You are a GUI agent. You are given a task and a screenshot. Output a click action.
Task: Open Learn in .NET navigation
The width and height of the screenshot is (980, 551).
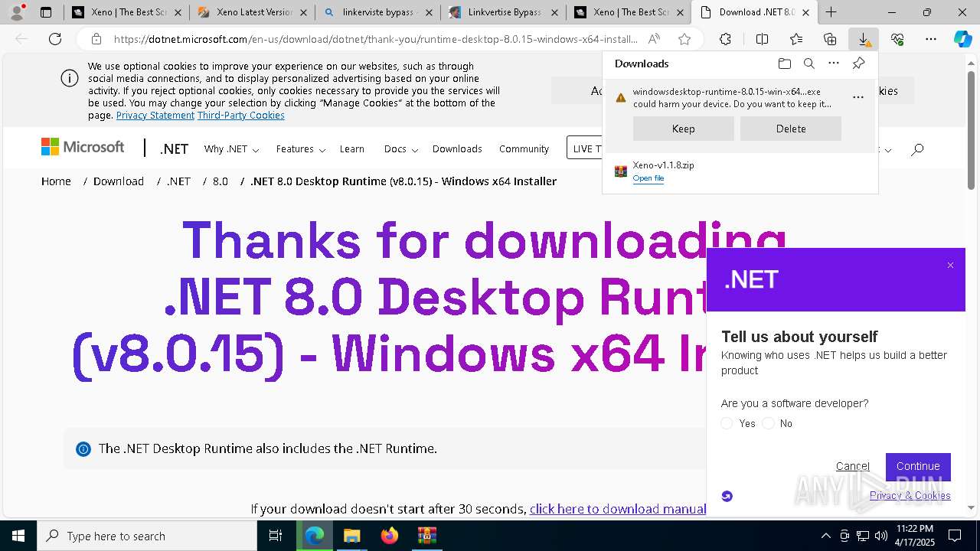[352, 148]
